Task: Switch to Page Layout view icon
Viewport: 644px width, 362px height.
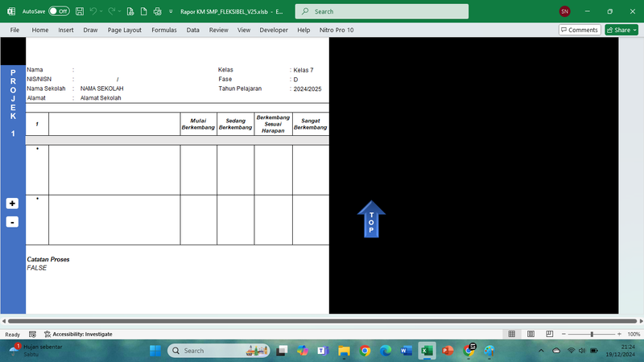Action: click(530, 334)
